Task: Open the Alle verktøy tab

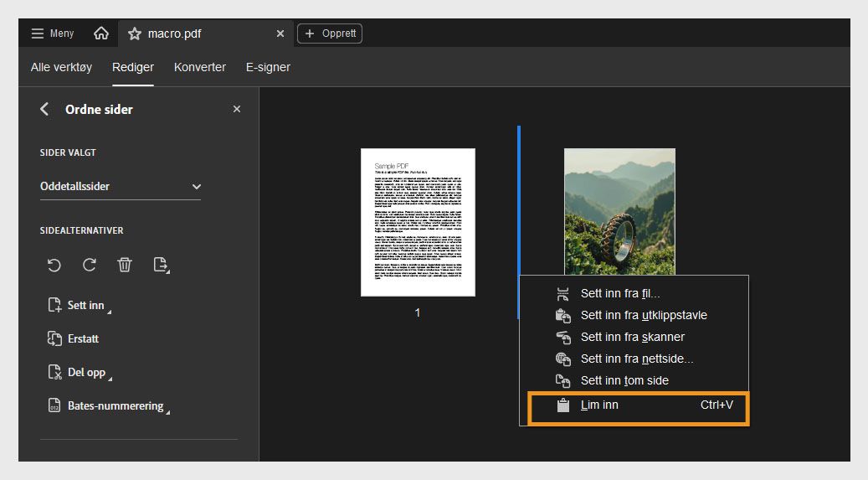Action: (61, 67)
